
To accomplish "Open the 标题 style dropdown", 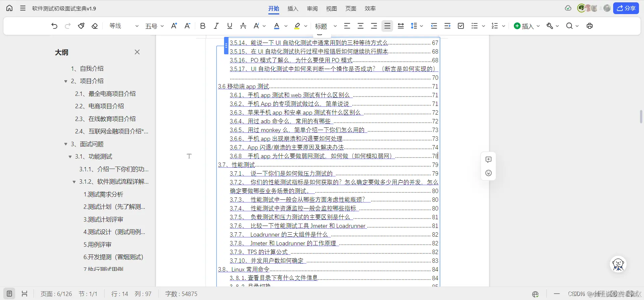I will click(x=326, y=26).
